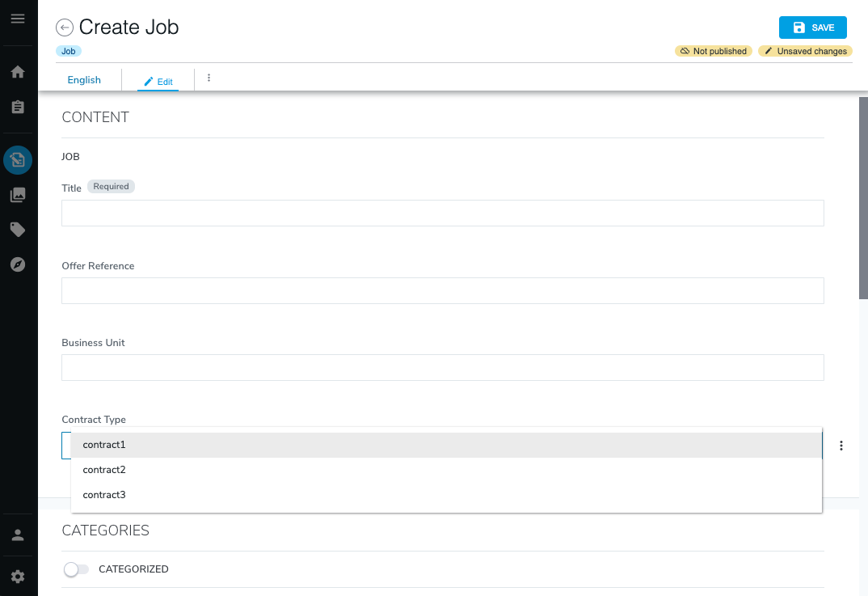
Task: Click the back arrow beside Create Job
Action: tap(65, 27)
